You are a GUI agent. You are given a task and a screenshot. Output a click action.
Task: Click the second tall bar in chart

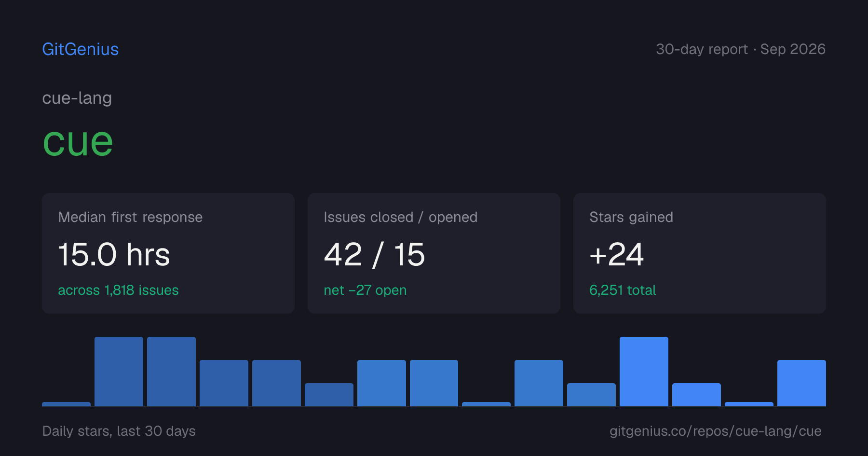click(171, 372)
